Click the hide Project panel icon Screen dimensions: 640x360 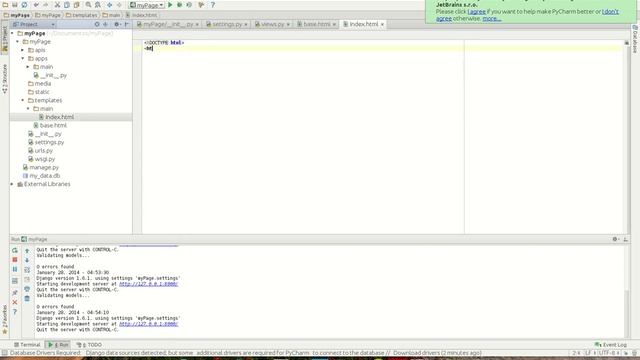click(x=127, y=24)
